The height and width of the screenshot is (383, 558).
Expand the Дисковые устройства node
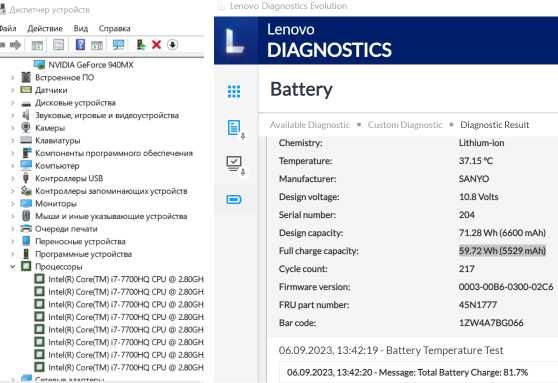pos(12,103)
